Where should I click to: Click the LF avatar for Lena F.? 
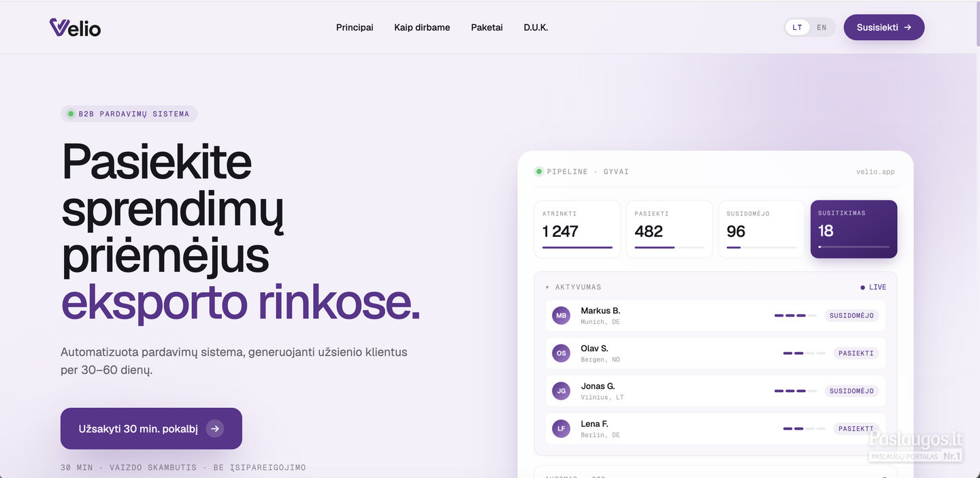click(x=561, y=429)
